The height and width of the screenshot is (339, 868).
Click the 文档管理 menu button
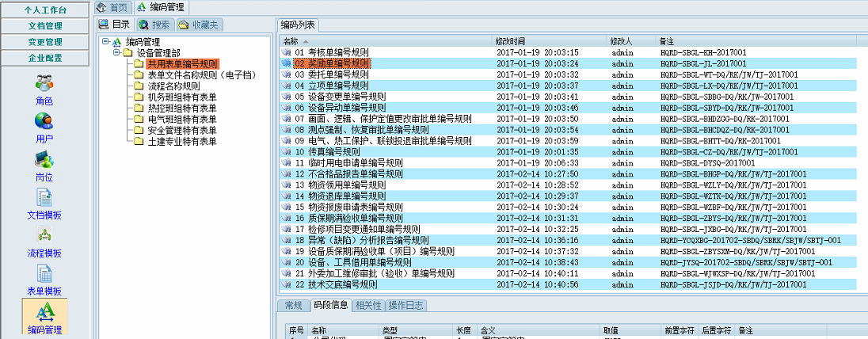45,26
